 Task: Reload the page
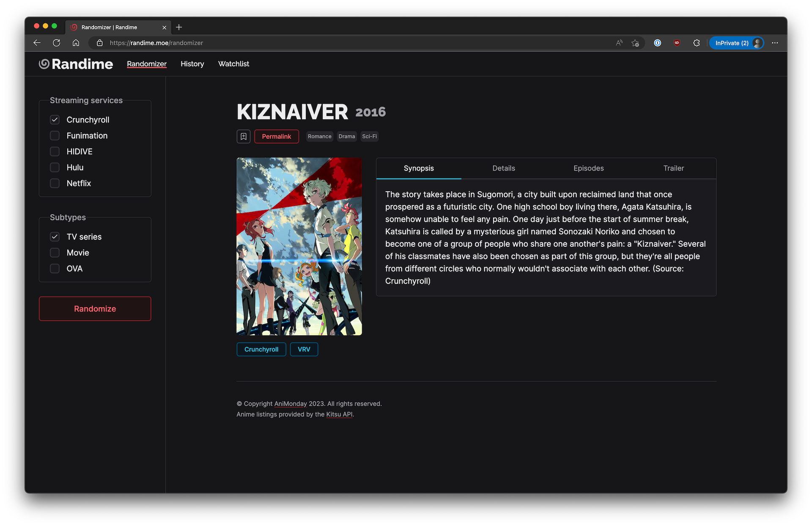[56, 43]
